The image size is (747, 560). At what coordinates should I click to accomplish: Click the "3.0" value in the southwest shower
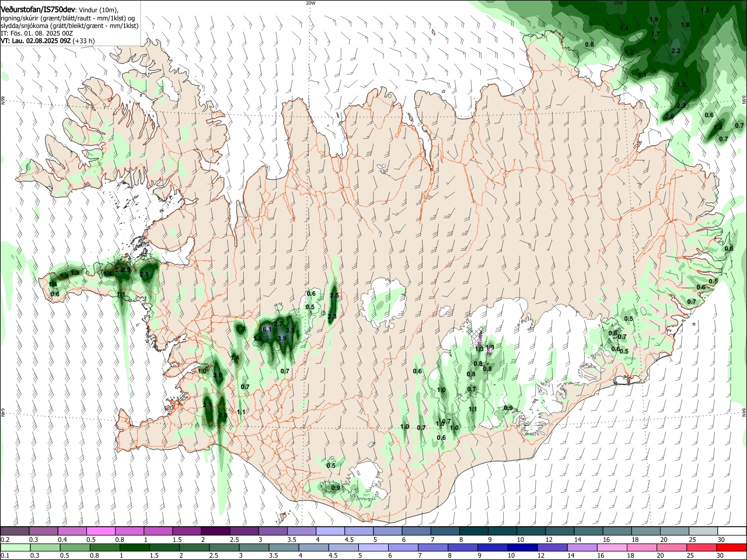tap(218, 375)
